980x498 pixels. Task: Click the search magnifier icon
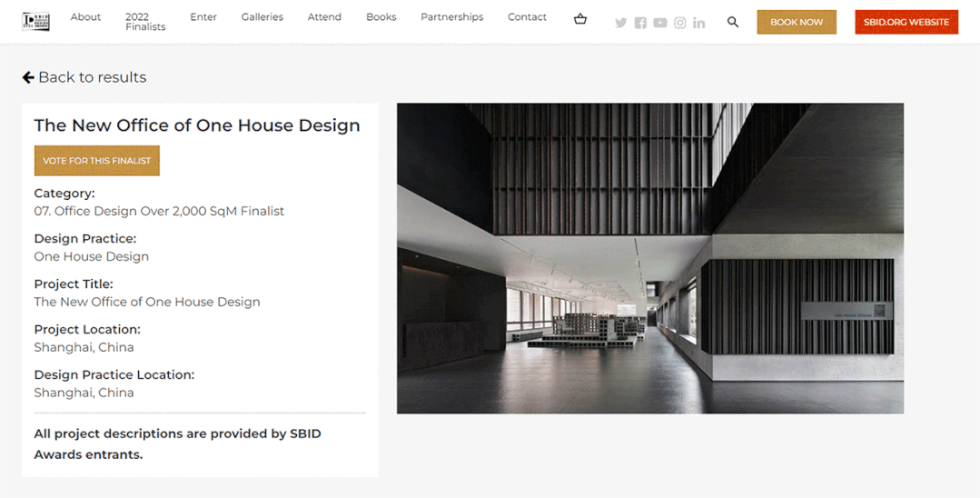click(733, 23)
